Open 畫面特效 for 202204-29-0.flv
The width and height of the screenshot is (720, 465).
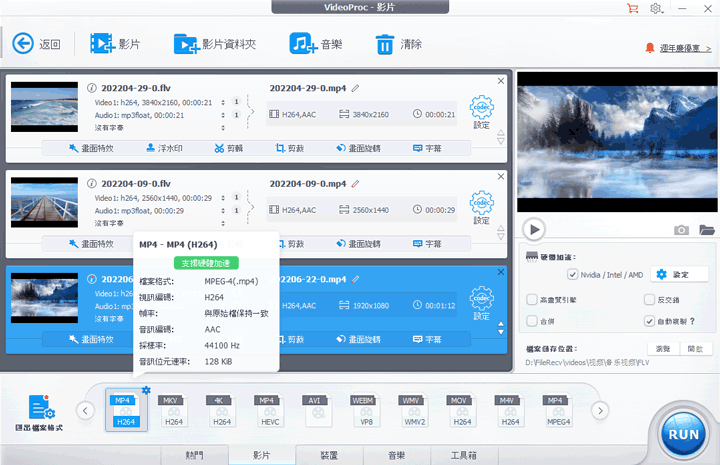[x=91, y=148]
